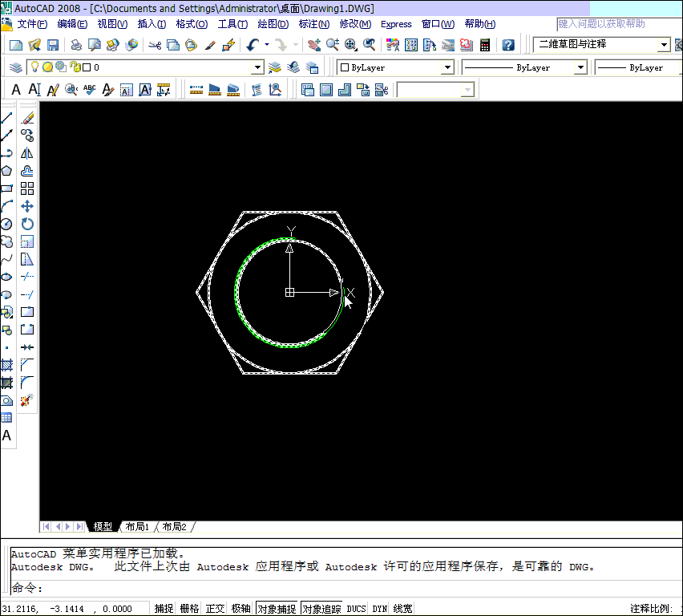Click the Save drawing icon
The width and height of the screenshot is (683, 616).
[x=53, y=45]
